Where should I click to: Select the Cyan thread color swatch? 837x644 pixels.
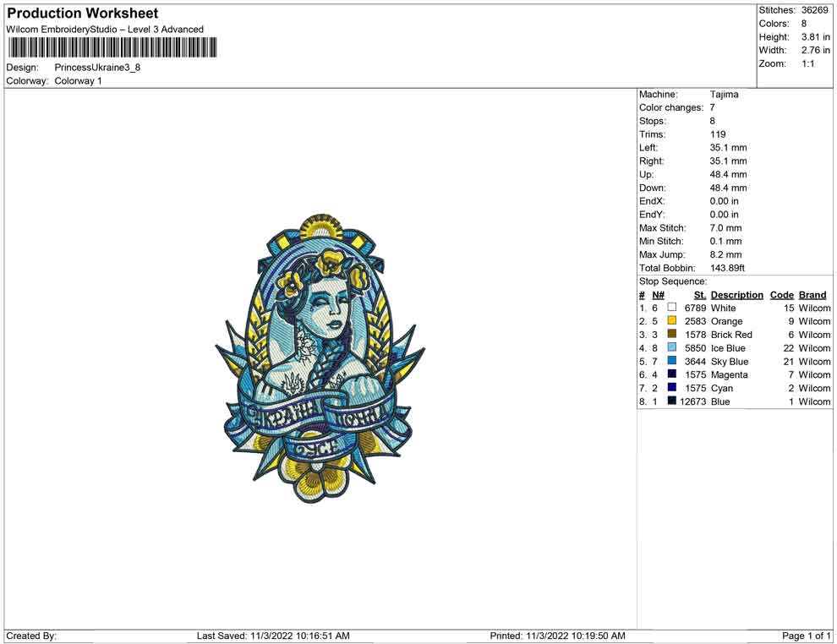pyautogui.click(x=672, y=388)
